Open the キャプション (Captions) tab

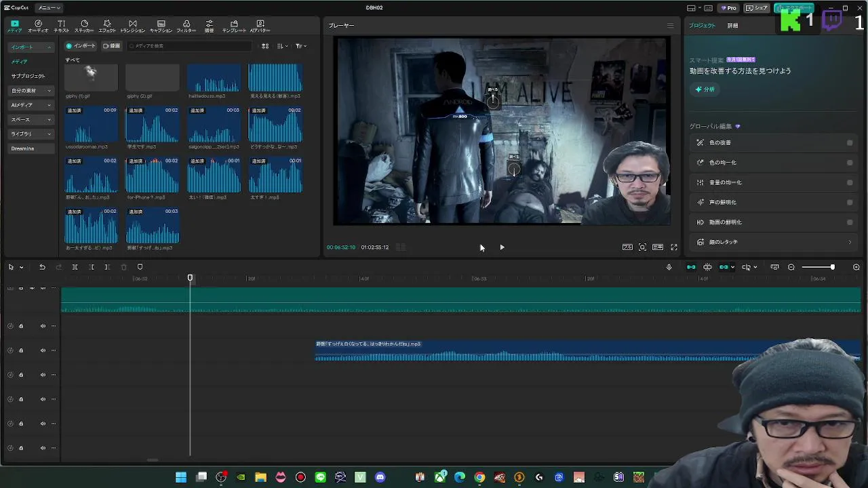[x=161, y=26]
